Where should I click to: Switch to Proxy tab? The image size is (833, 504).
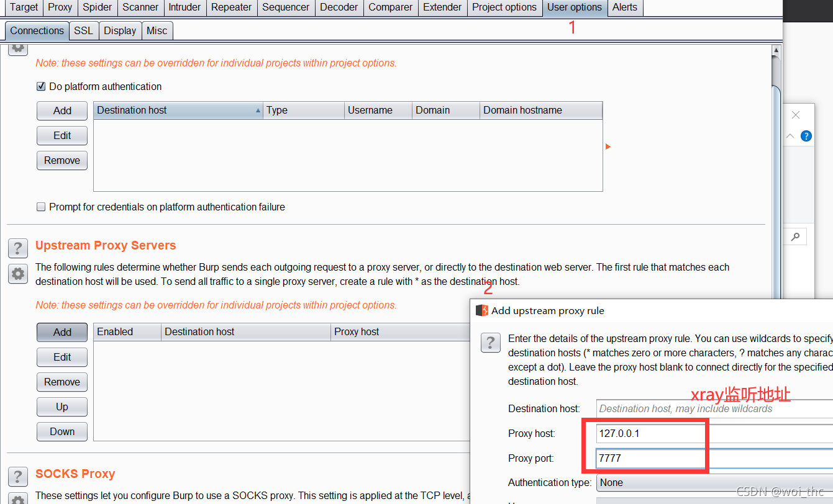pyautogui.click(x=60, y=7)
